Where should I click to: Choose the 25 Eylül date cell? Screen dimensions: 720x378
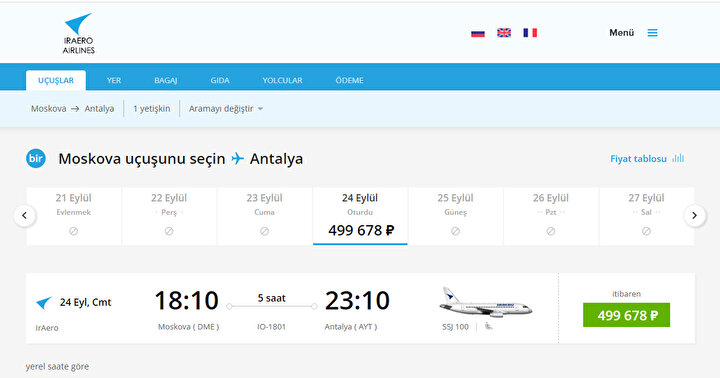456,216
